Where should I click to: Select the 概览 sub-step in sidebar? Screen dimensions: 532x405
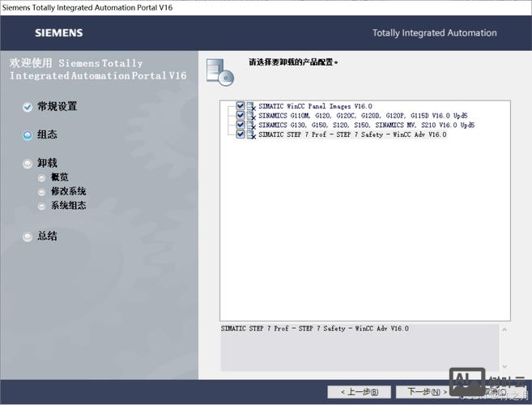tap(59, 177)
